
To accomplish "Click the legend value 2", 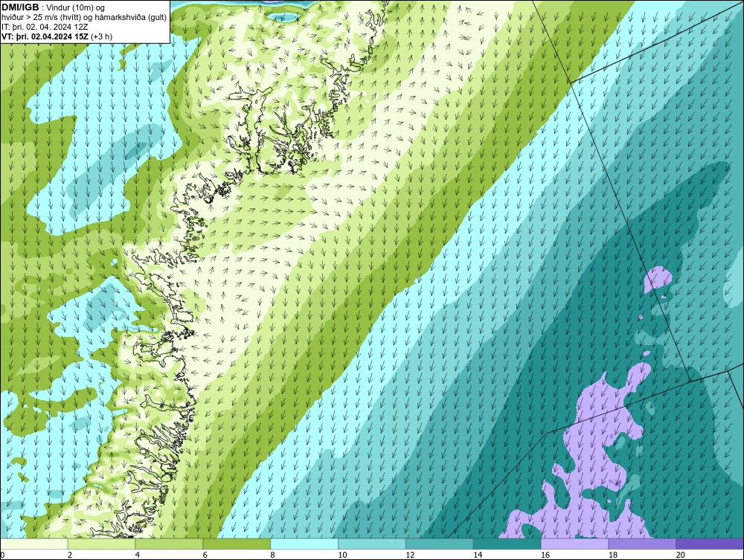I will click(70, 555).
